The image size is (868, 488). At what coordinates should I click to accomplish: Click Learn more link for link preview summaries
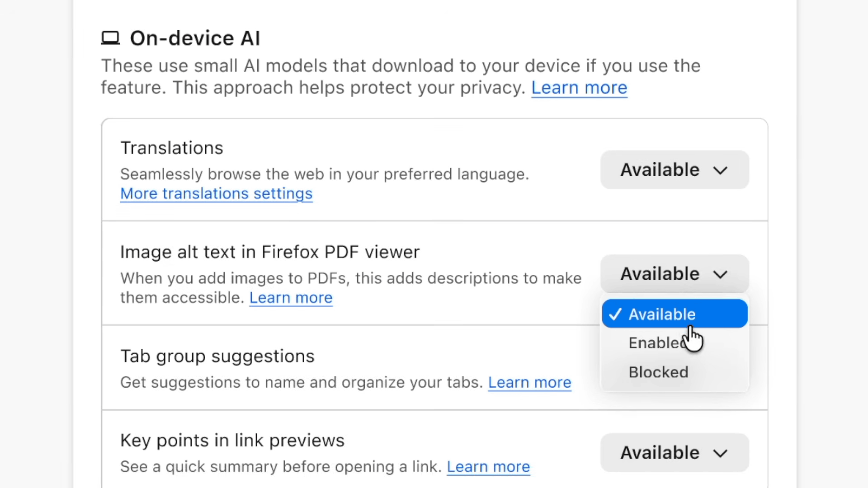pos(488,467)
